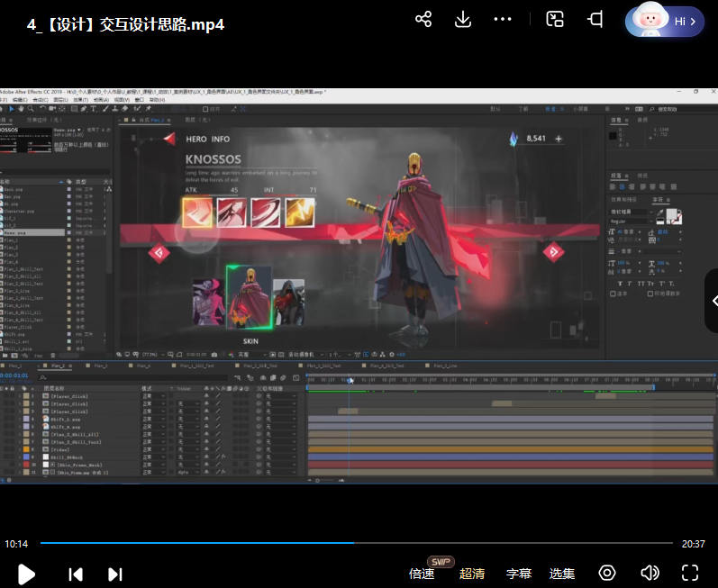Viewport: 718px width, 588px height.
Task: Toggle 字幕 subtitles
Action: tap(519, 574)
